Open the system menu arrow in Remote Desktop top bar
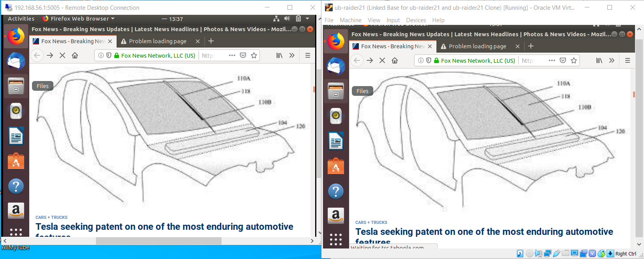The height and width of the screenshot is (259, 644). (307, 19)
